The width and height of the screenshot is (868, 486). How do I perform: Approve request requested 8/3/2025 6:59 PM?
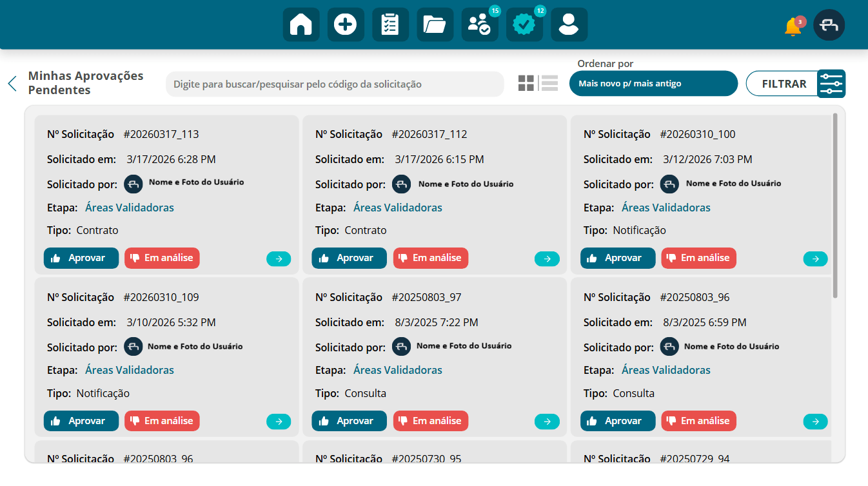[x=618, y=421]
